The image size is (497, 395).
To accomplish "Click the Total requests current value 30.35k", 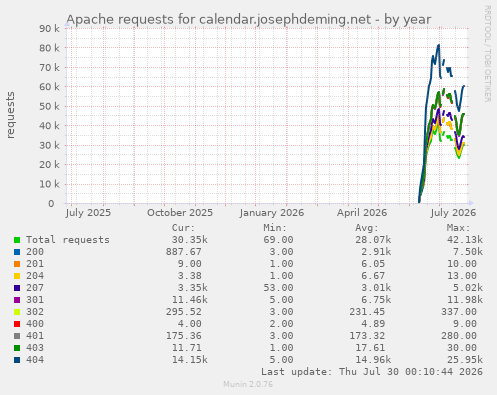I will pyautogui.click(x=190, y=240).
